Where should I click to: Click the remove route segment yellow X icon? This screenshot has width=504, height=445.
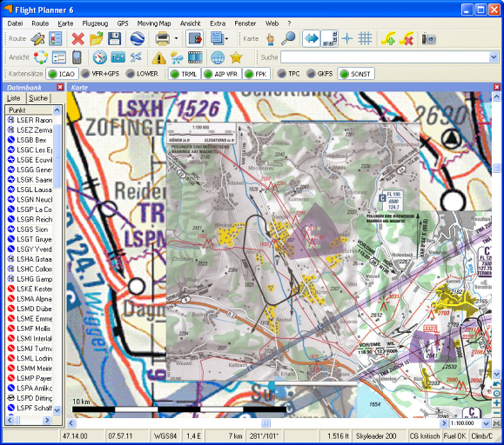click(x=406, y=39)
